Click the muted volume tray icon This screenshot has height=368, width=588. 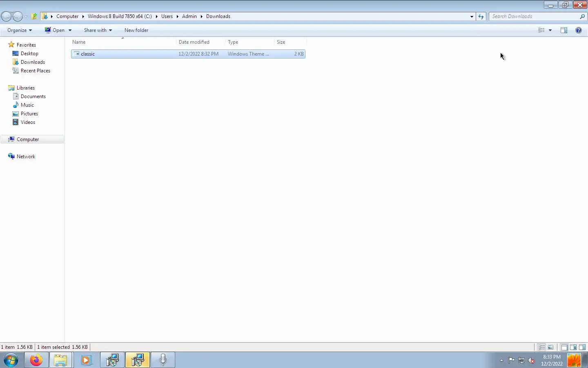[531, 360]
